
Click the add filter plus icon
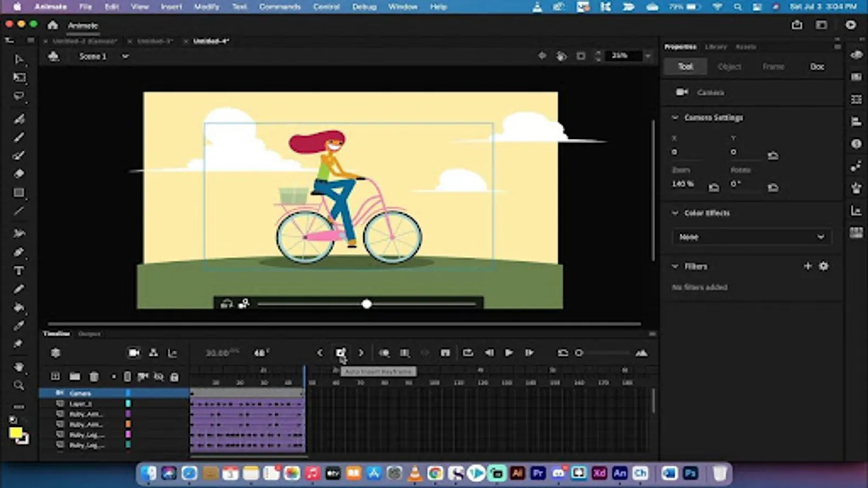(807, 266)
